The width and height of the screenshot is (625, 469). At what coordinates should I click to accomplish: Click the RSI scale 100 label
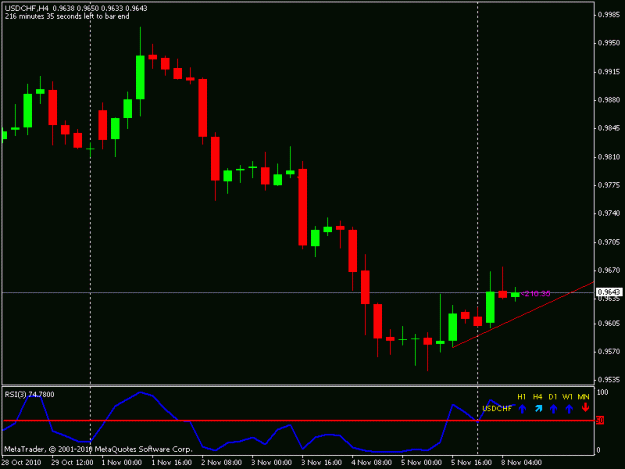pyautogui.click(x=603, y=392)
